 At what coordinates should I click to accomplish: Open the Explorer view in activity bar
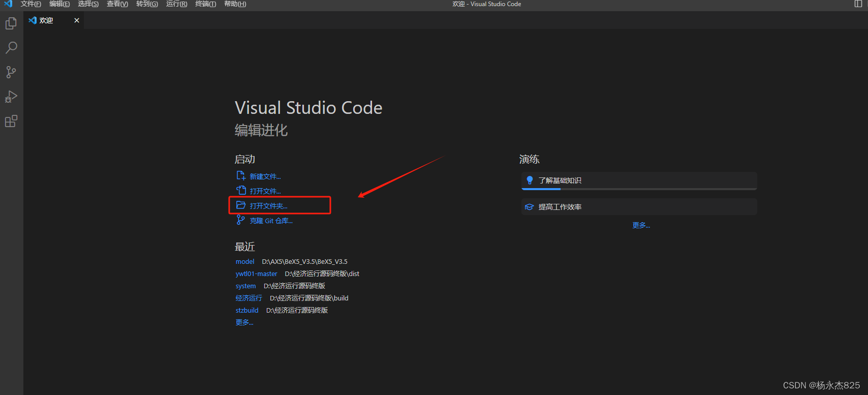tap(11, 23)
